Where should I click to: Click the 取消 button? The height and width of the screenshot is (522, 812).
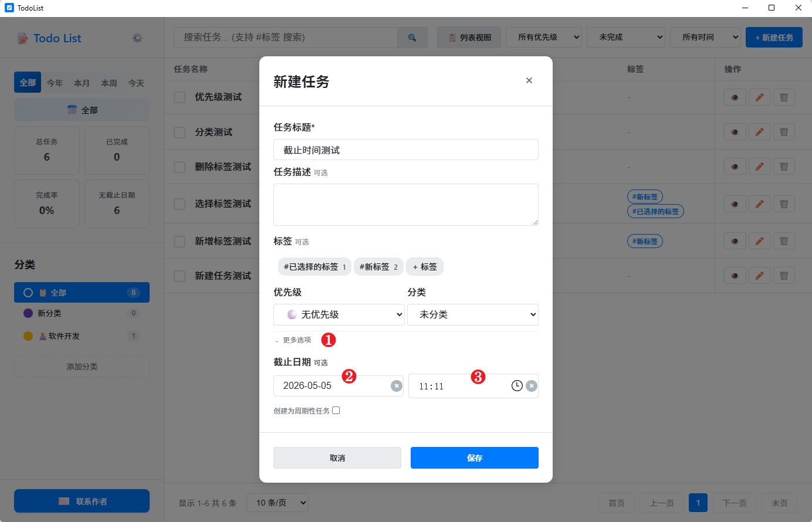coord(337,458)
